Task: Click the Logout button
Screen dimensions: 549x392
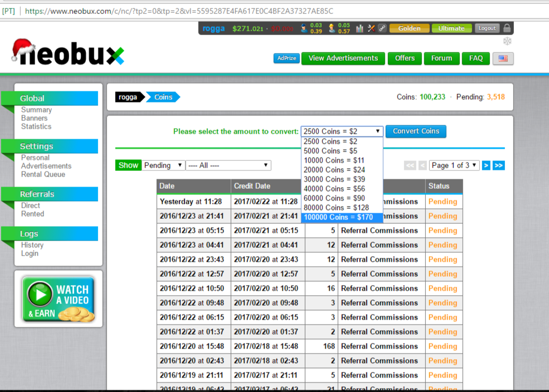Action: 487,28
